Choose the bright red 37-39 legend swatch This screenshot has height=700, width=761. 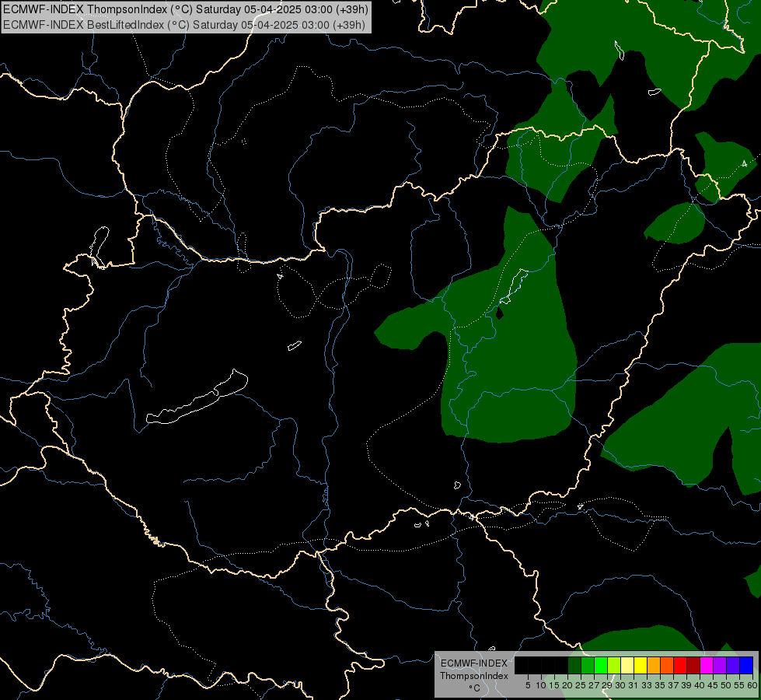[680, 665]
